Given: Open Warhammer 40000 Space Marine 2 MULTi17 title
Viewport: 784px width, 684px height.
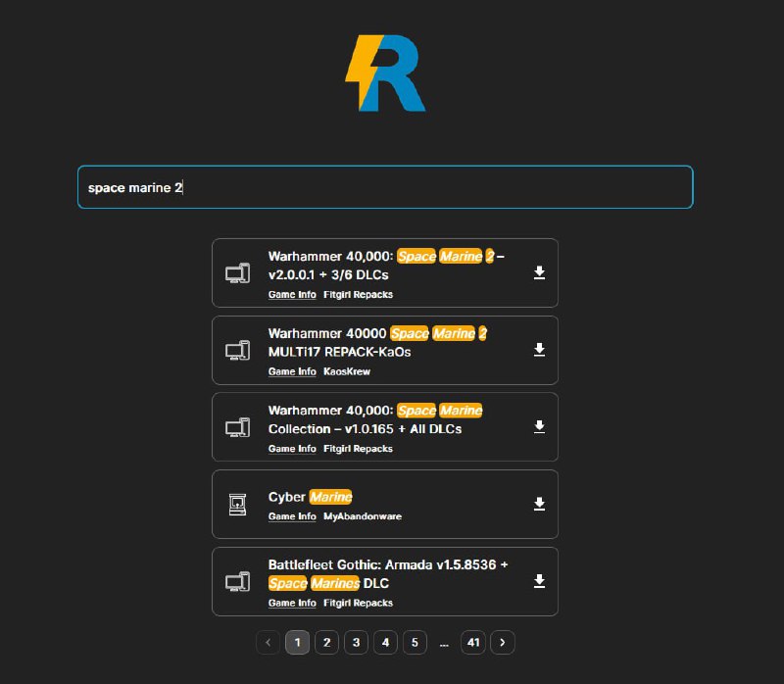Looking at the screenshot, I should pos(377,343).
